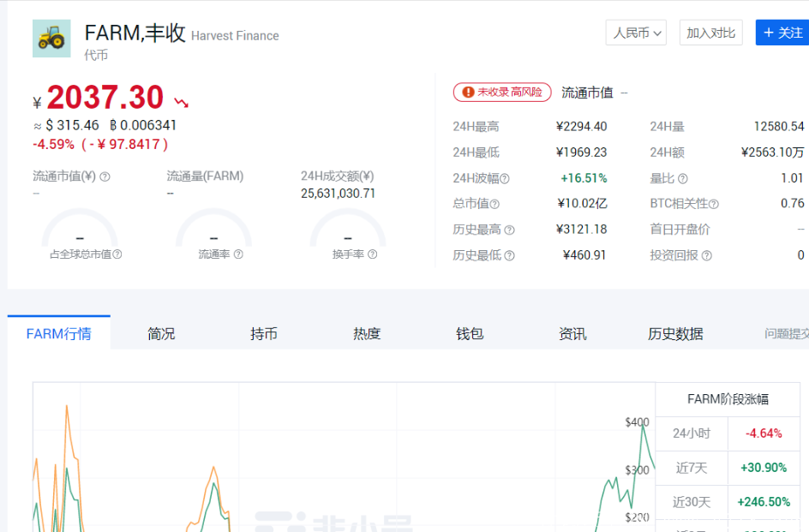Click the 24小时 change -4.64%
The height and width of the screenshot is (532, 809).
point(764,433)
